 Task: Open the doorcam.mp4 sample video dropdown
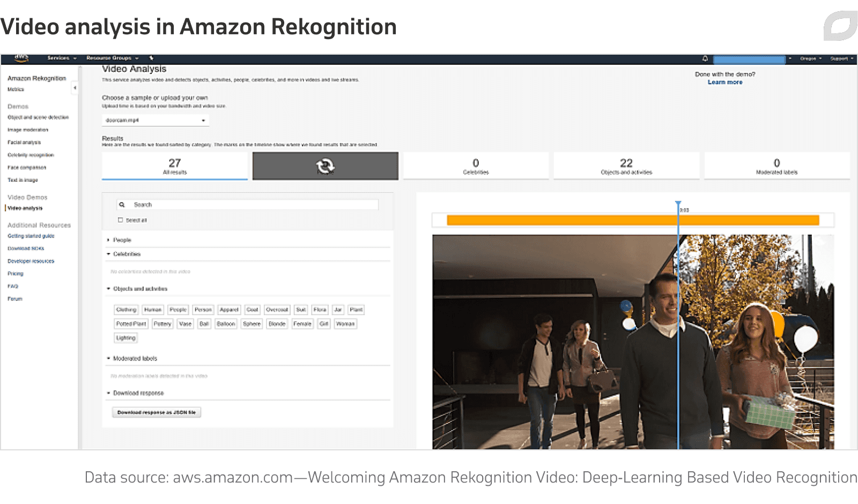(x=156, y=120)
